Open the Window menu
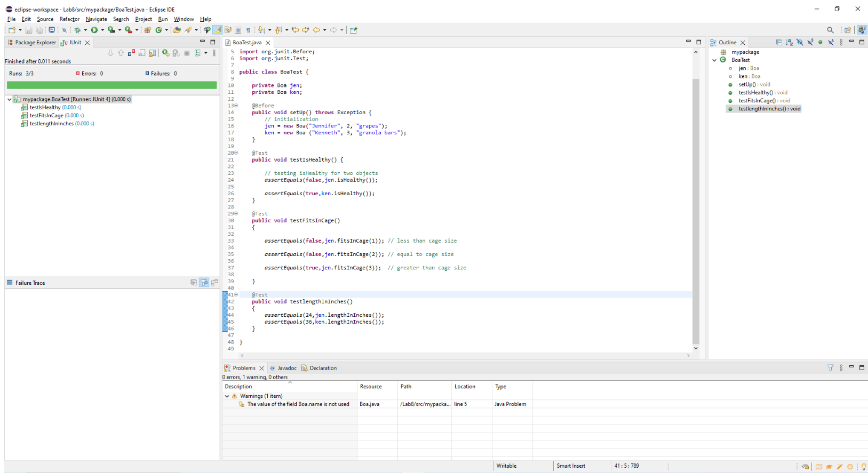The width and height of the screenshot is (868, 473). click(x=184, y=19)
